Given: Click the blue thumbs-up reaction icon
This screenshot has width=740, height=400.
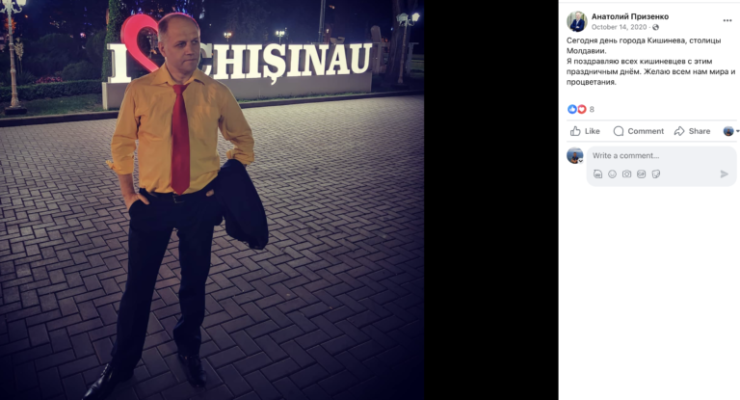Looking at the screenshot, I should coord(572,109).
